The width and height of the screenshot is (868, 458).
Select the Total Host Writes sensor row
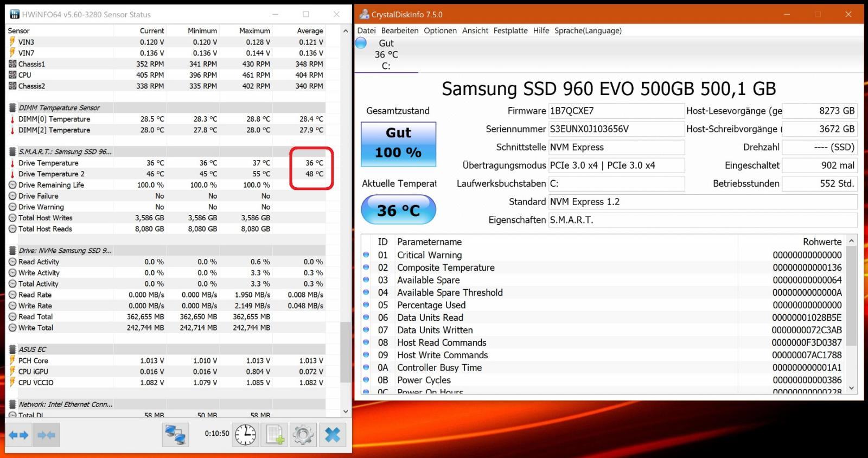(x=166, y=218)
